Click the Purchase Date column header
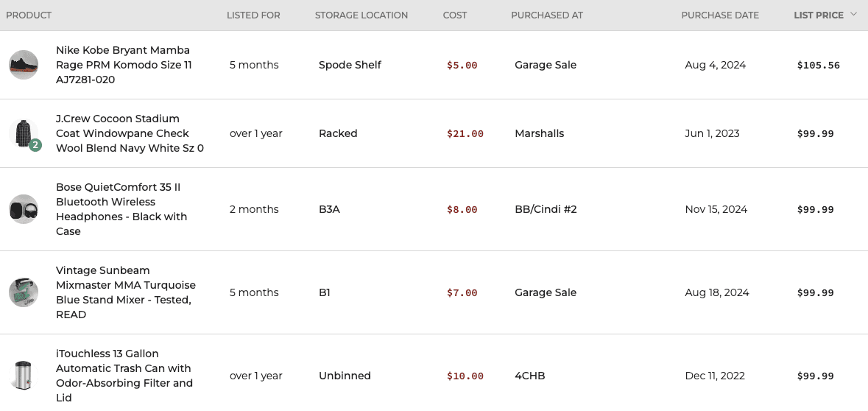The height and width of the screenshot is (411, 868). tap(720, 15)
